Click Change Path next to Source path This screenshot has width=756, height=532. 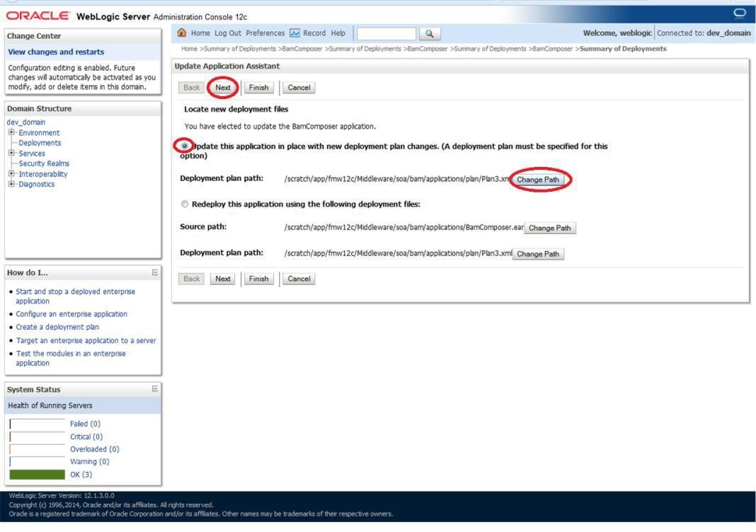pos(549,228)
